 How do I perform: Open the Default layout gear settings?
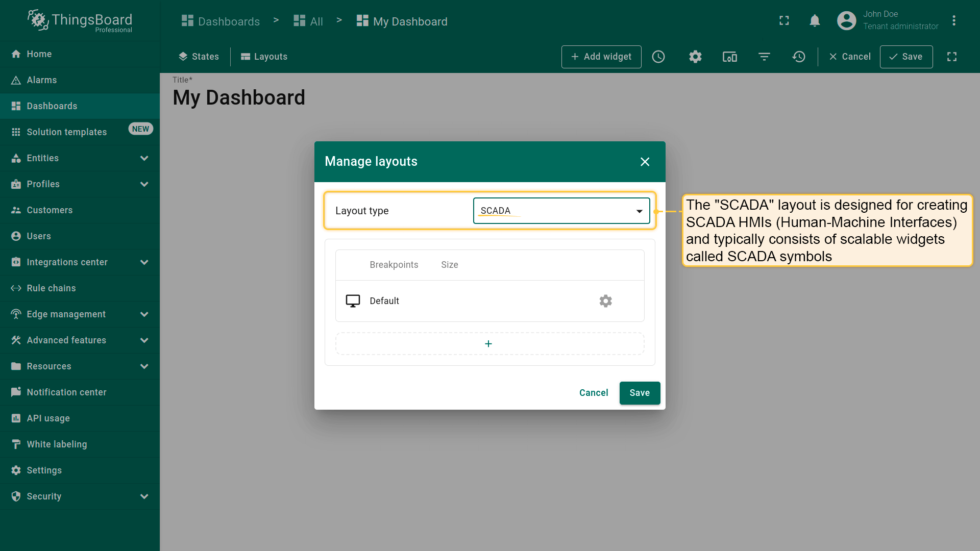[605, 301]
